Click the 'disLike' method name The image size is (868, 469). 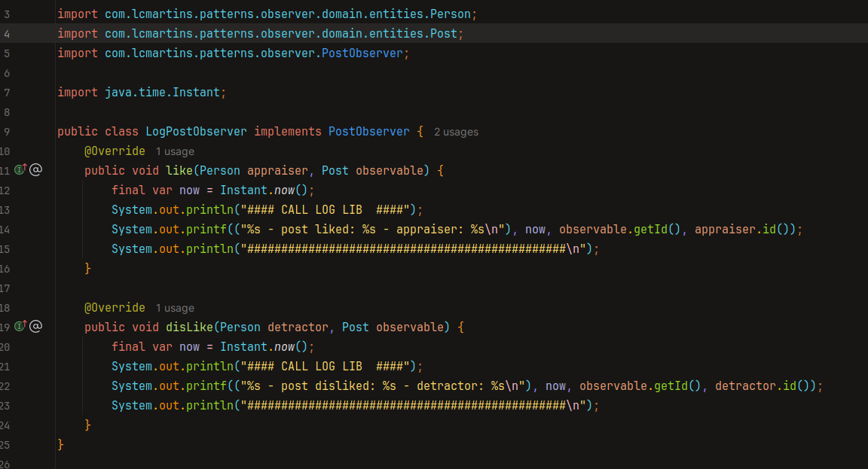[190, 327]
